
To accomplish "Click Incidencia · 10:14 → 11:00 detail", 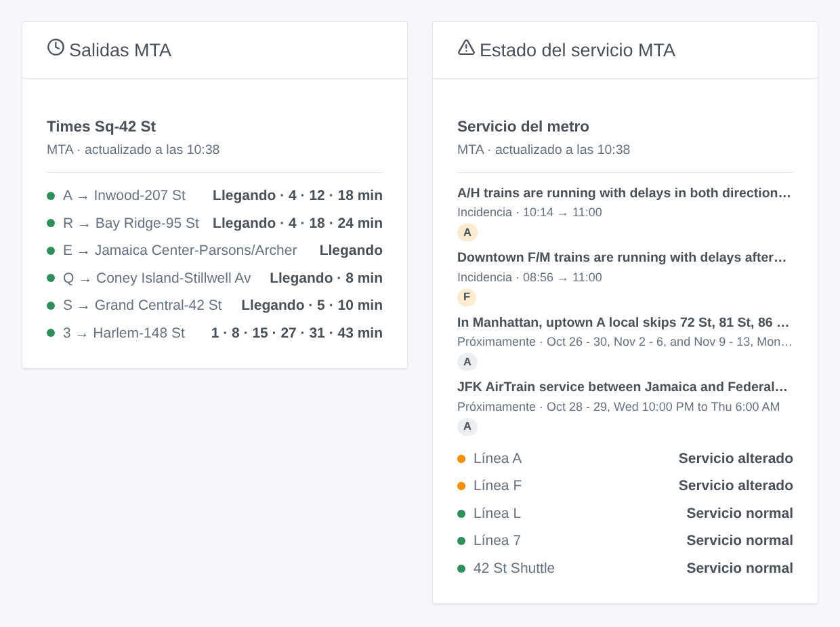I will tap(530, 213).
